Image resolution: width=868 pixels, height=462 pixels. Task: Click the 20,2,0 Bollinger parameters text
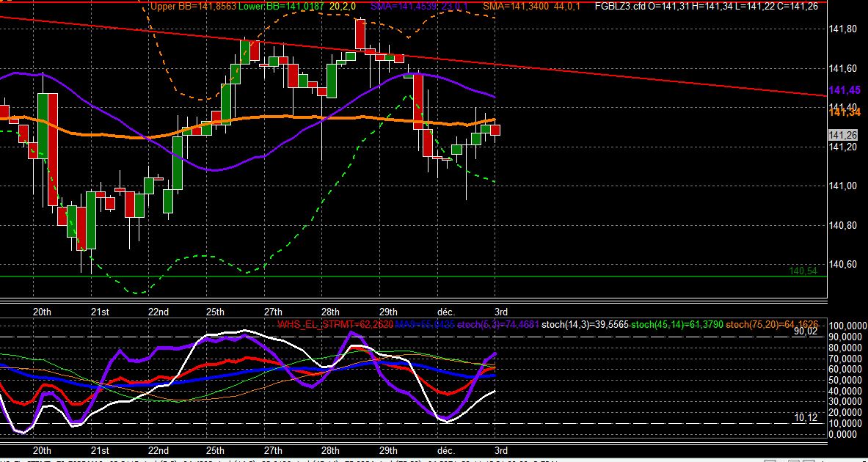click(344, 7)
